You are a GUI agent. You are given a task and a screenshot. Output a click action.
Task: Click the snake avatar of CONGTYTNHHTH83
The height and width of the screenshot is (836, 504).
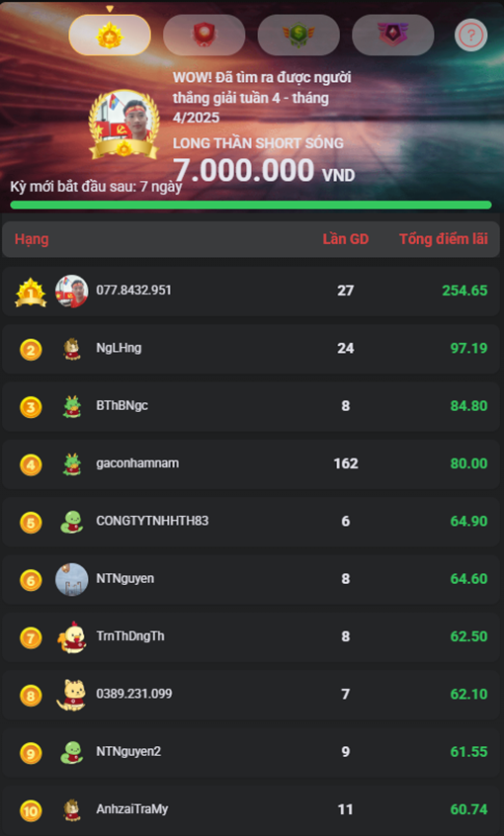[71, 522]
